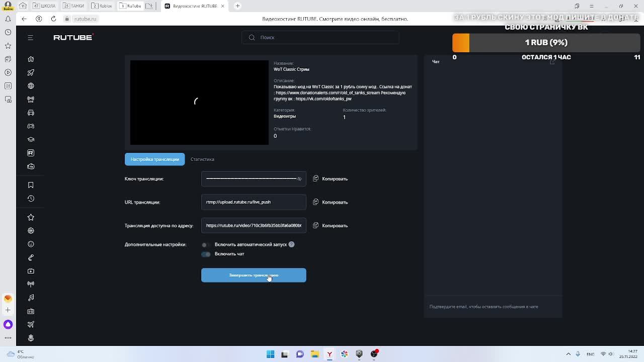This screenshot has width=644, height=362.
Task: Open the star favorites sidebar icon
Action: (x=31, y=217)
